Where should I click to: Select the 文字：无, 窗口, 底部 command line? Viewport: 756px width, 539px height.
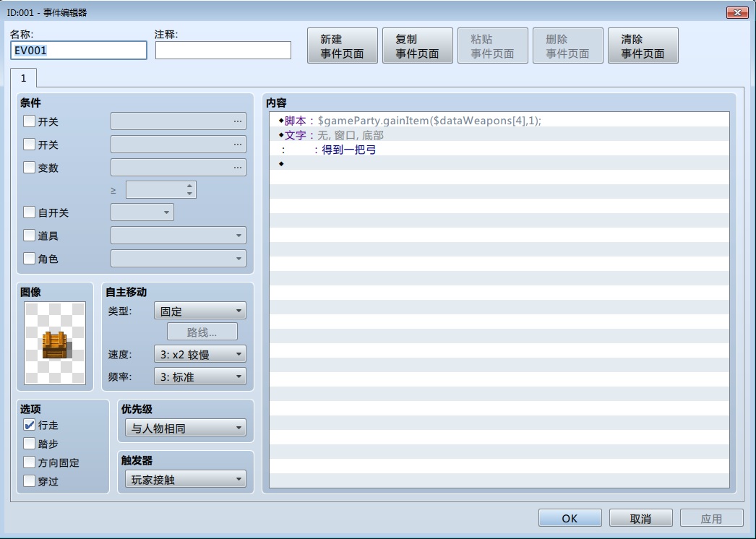pos(499,135)
